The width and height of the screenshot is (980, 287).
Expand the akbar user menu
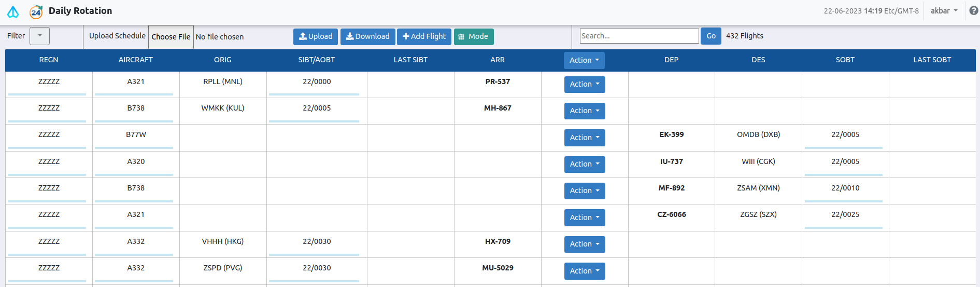(x=944, y=11)
